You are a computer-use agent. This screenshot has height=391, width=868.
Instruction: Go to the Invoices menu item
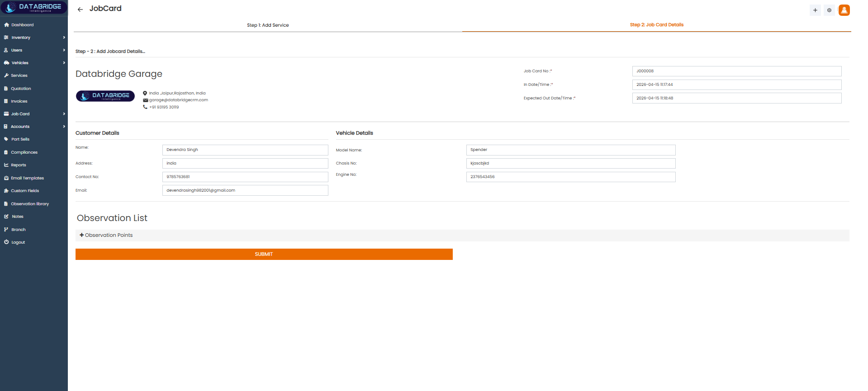coord(19,101)
